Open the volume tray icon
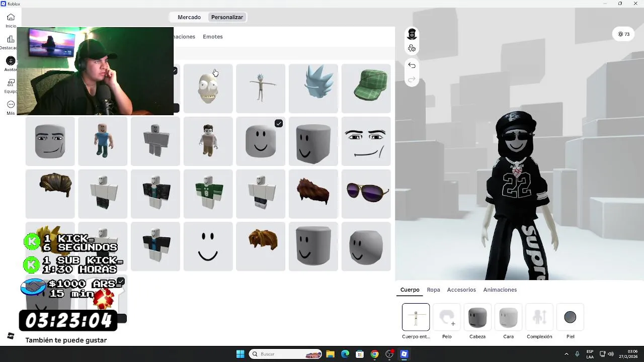 click(611, 354)
